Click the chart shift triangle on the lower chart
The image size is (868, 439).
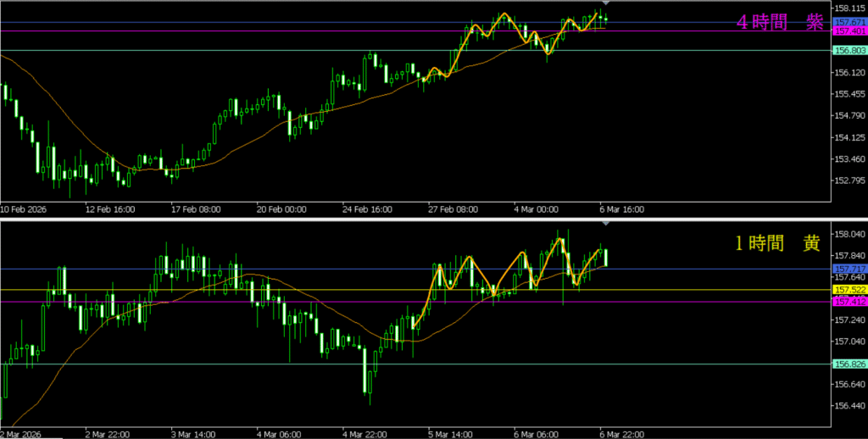605,223
